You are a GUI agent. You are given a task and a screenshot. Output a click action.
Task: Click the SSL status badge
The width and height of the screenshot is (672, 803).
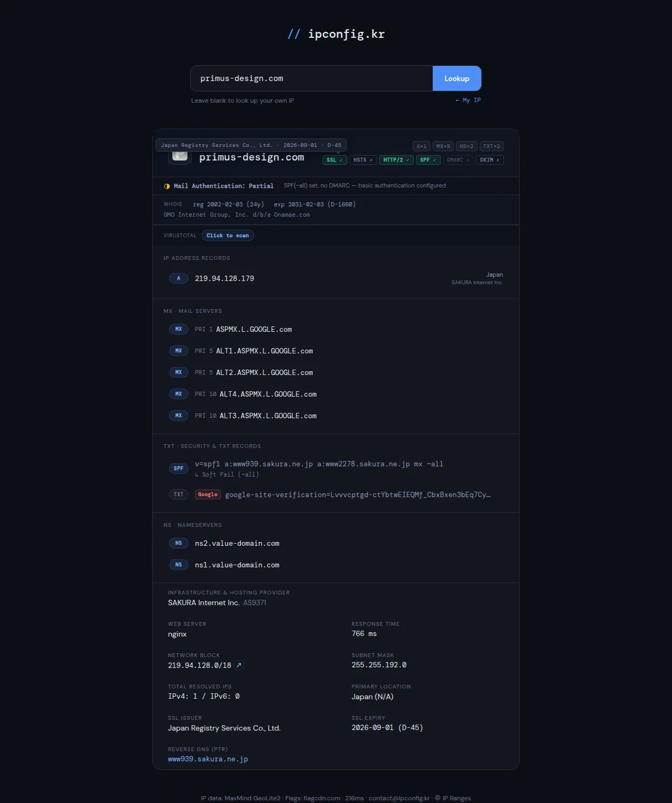[x=334, y=160]
